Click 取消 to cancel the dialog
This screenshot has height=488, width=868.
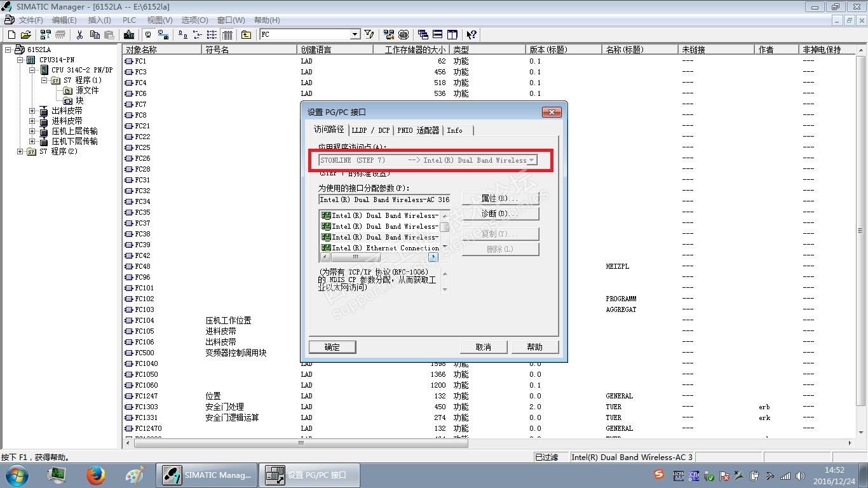[484, 347]
